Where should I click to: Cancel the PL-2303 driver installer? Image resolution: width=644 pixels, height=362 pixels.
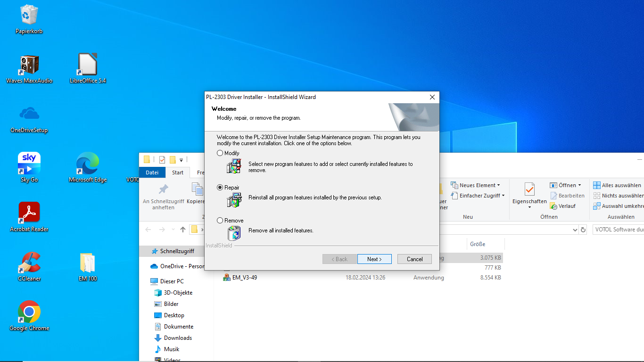pos(414,259)
